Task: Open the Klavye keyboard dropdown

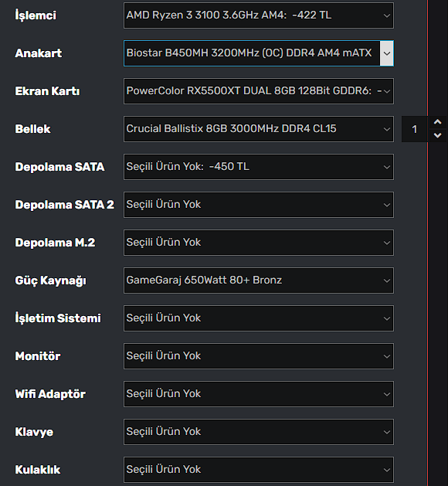Action: click(259, 432)
